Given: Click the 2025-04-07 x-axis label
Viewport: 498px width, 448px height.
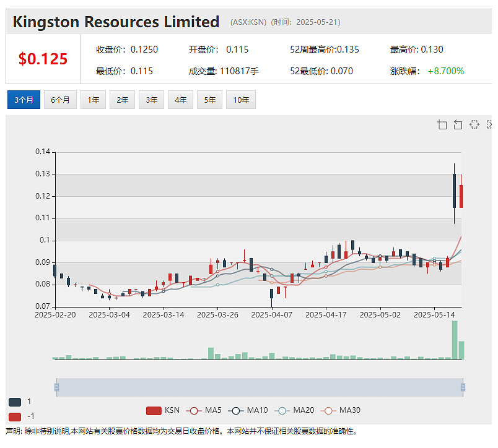Looking at the screenshot, I should [272, 315].
